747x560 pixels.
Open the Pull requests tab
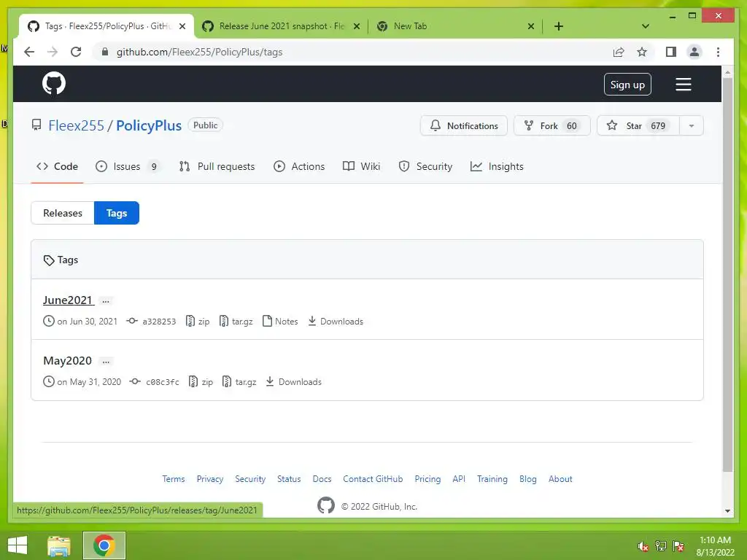point(217,166)
